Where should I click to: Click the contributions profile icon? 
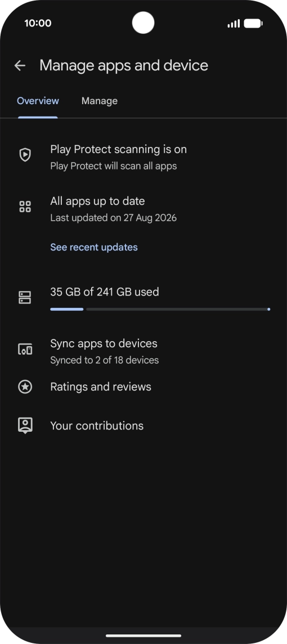25,426
